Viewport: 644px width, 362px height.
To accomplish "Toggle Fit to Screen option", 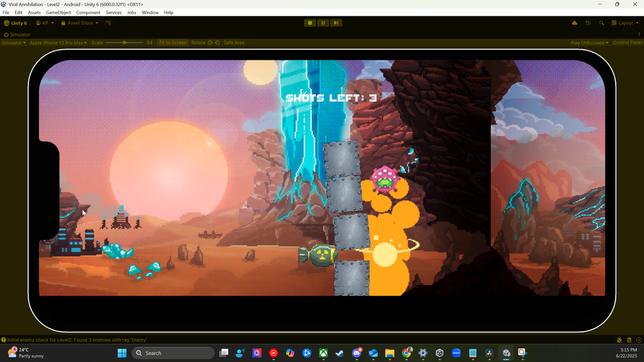I will [x=172, y=43].
